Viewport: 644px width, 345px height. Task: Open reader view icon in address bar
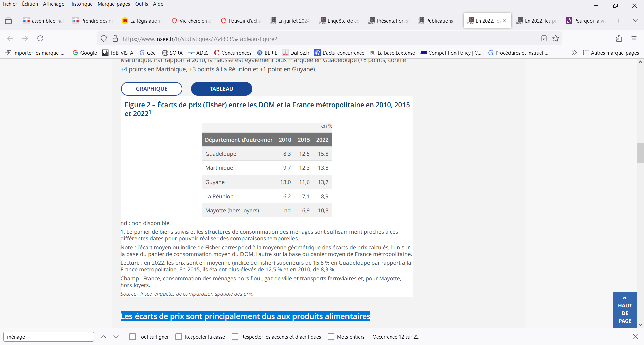[544, 38]
